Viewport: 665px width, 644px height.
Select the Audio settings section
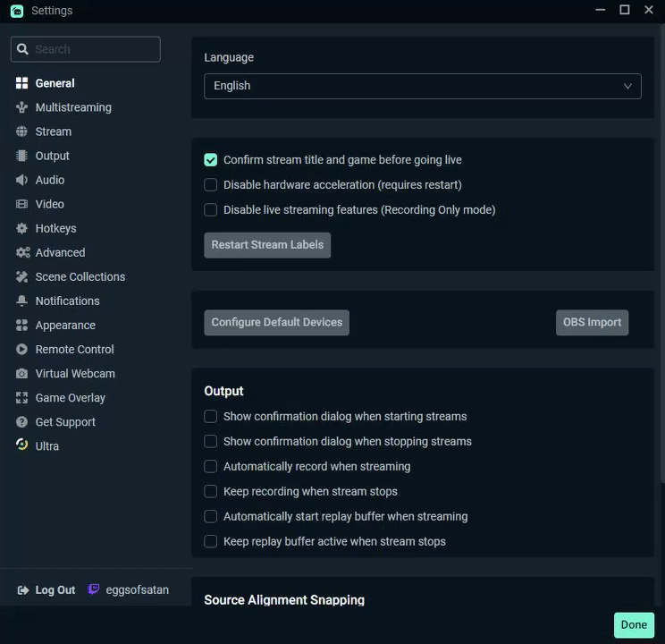50,180
